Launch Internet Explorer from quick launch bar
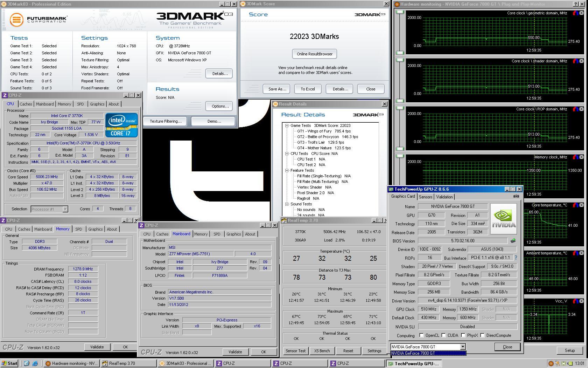Viewport: 588px width, 368px height. coord(35,363)
